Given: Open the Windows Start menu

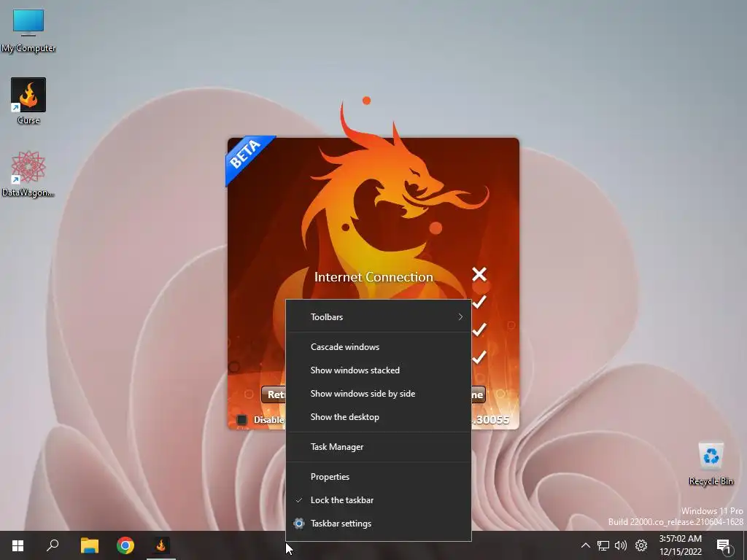Looking at the screenshot, I should (x=18, y=545).
